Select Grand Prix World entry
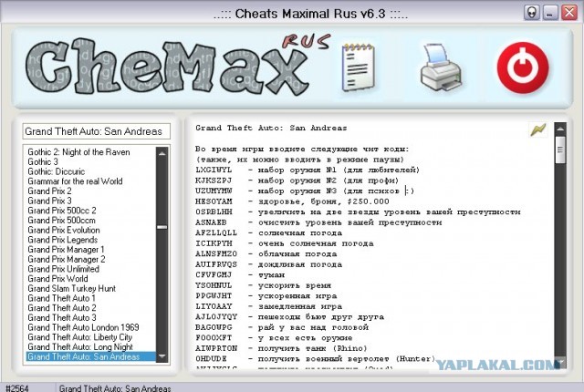Screen dimensions: 584x392 point(57,279)
